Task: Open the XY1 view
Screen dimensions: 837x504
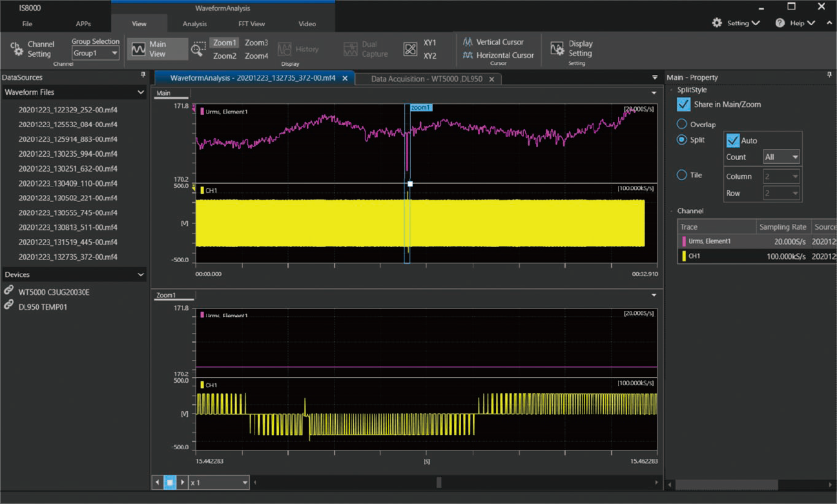Action: click(x=425, y=42)
